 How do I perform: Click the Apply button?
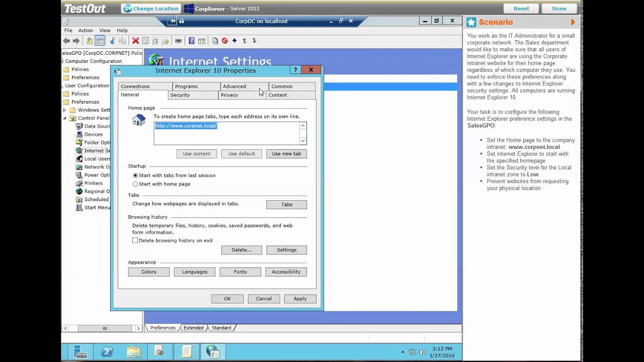click(300, 299)
